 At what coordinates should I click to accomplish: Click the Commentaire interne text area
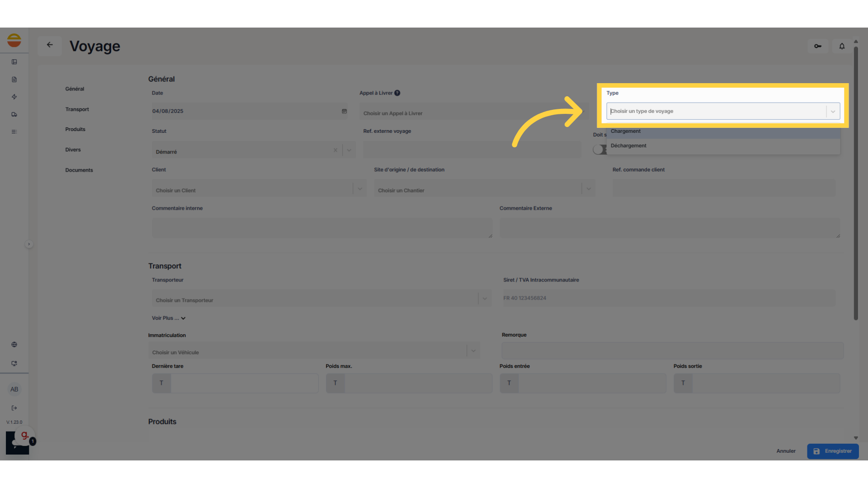(322, 228)
